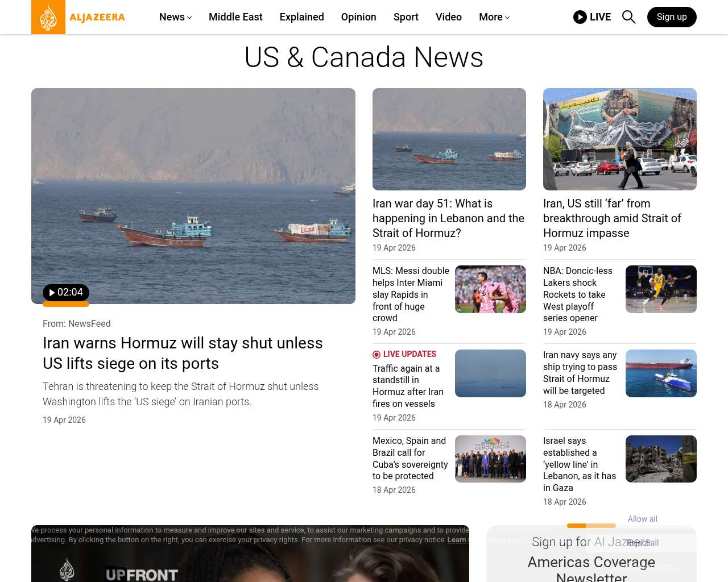This screenshot has width=728, height=582.
Task: Open the Video section
Action: pos(448,17)
